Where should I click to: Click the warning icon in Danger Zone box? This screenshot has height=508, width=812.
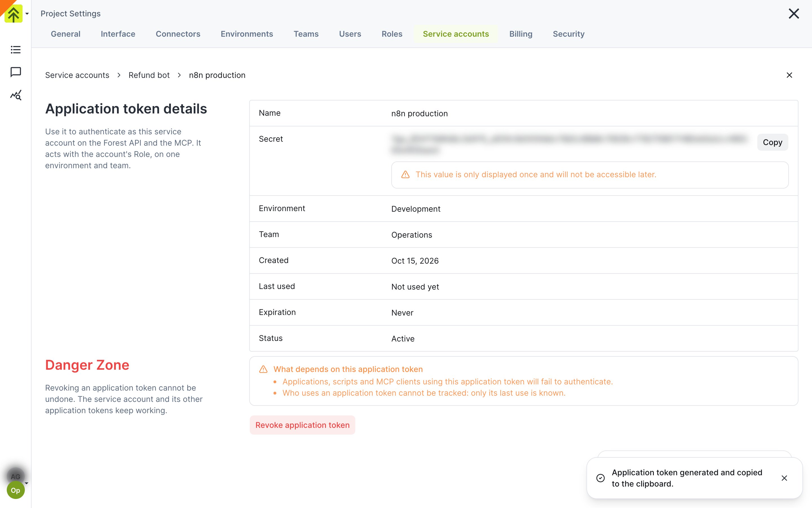[x=263, y=369]
